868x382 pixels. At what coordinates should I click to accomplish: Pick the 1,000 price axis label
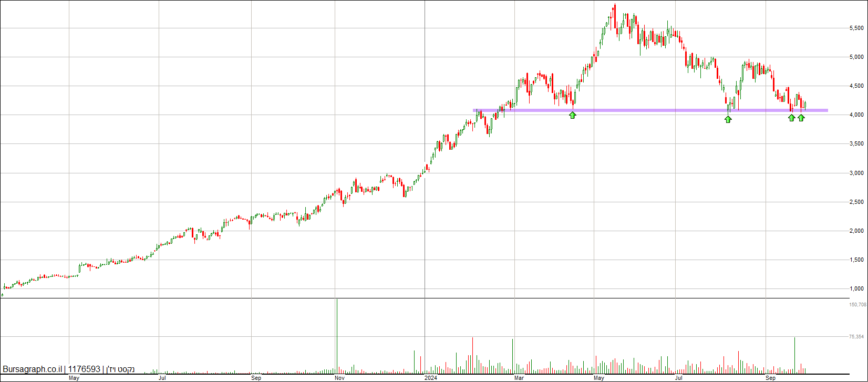857,288
